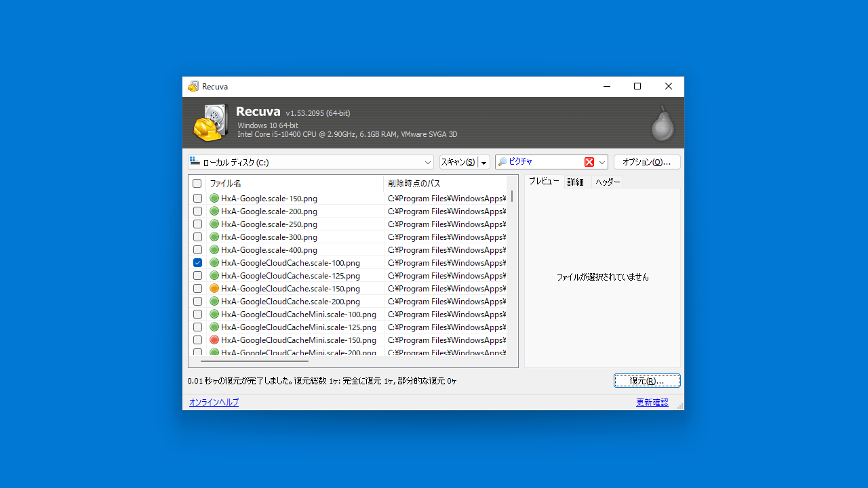Select the HxA-GoogleCloudCacheMini.scale-125.png file name
The image size is (868, 488).
coord(298,327)
